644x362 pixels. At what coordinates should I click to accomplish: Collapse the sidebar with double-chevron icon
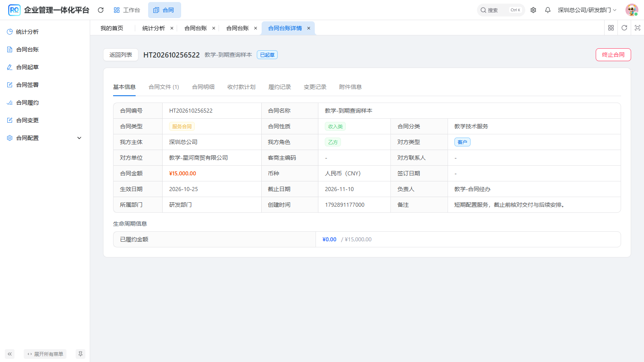[10, 354]
